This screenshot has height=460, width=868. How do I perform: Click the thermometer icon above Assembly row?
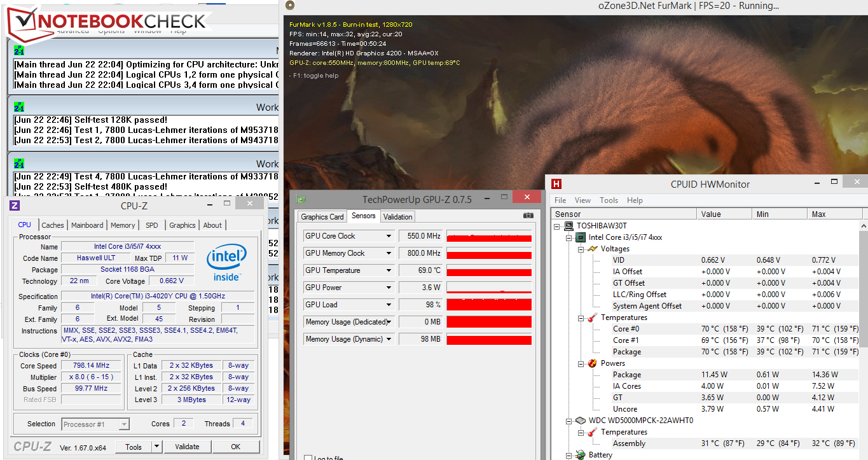click(592, 432)
